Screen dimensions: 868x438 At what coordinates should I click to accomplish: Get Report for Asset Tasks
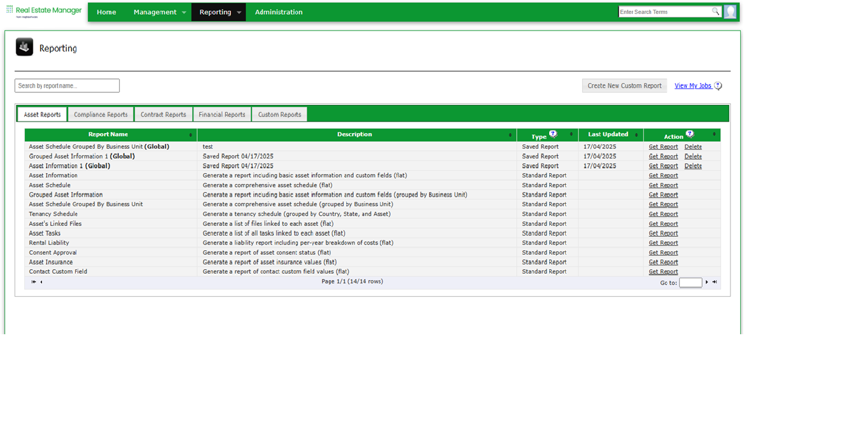tap(663, 233)
